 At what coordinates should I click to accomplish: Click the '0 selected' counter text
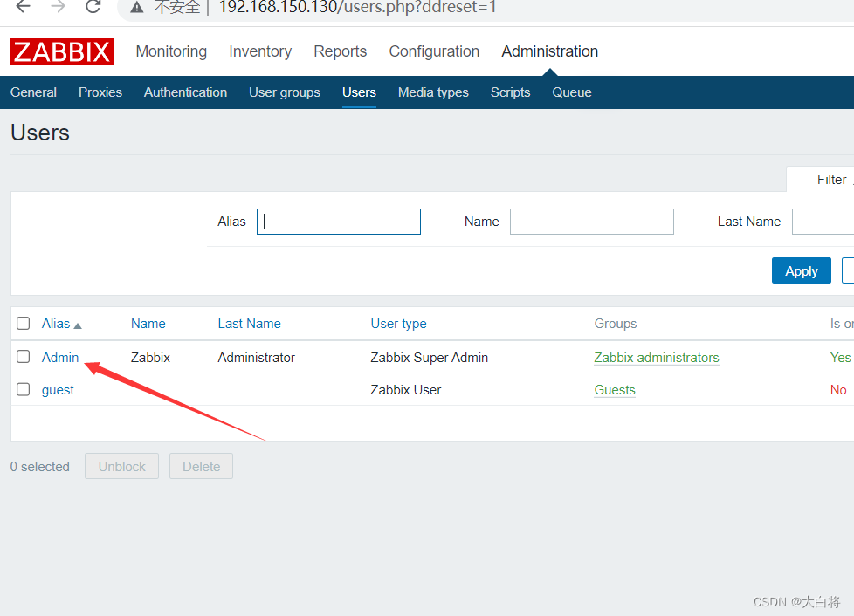pyautogui.click(x=40, y=467)
